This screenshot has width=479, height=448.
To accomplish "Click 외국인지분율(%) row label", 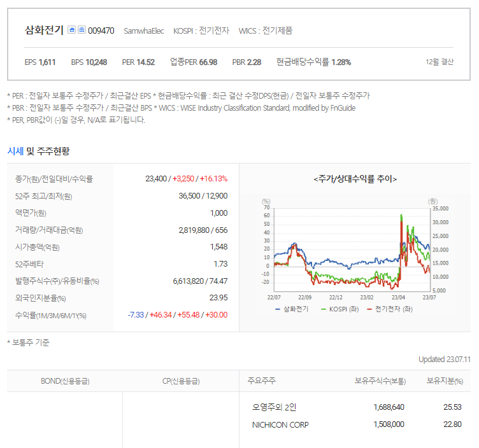I will tap(40, 298).
